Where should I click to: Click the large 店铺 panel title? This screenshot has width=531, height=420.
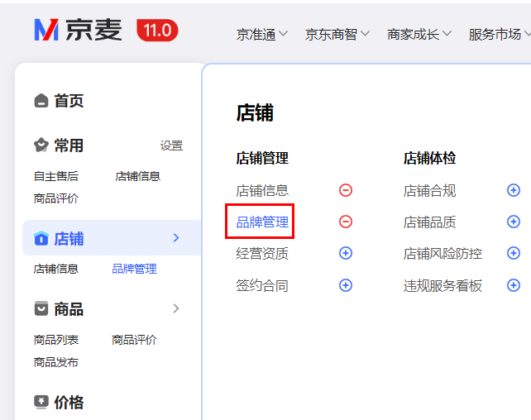[x=255, y=112]
